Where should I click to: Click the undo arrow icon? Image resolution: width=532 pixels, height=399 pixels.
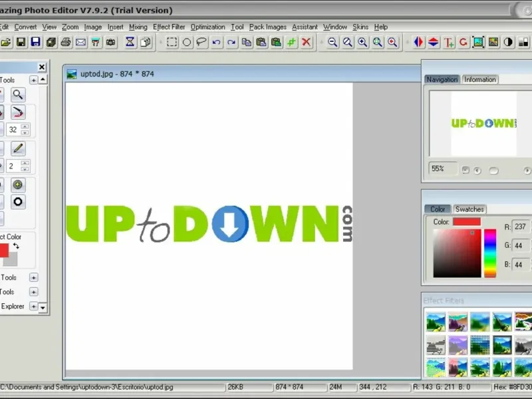(217, 43)
